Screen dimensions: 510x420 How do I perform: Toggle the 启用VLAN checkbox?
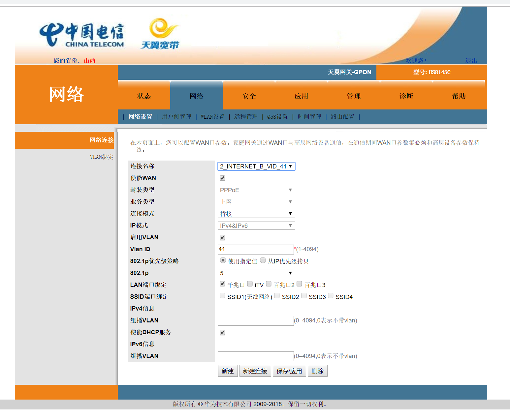click(222, 237)
